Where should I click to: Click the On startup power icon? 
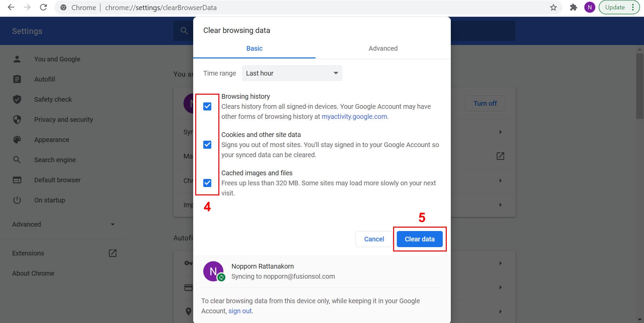(17, 200)
